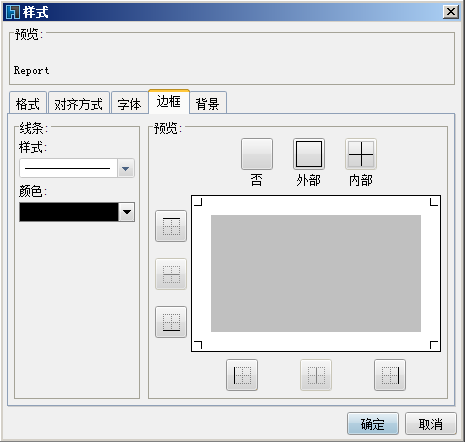Apply the 外部 outer border preset
This screenshot has width=465, height=442.
[x=309, y=154]
